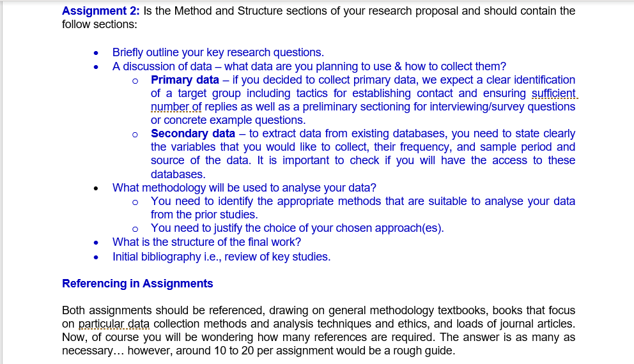Click the underlined phrase 'particular data'
634x364 pixels.
[x=114, y=324]
